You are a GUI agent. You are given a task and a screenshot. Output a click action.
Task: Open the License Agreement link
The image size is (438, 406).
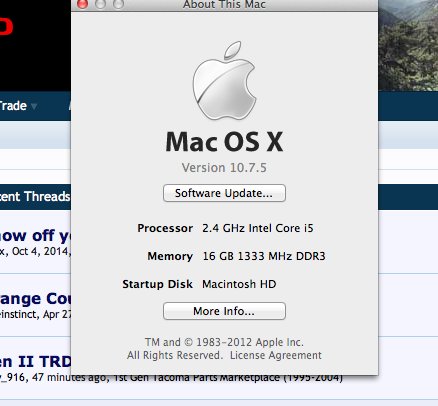point(276,355)
